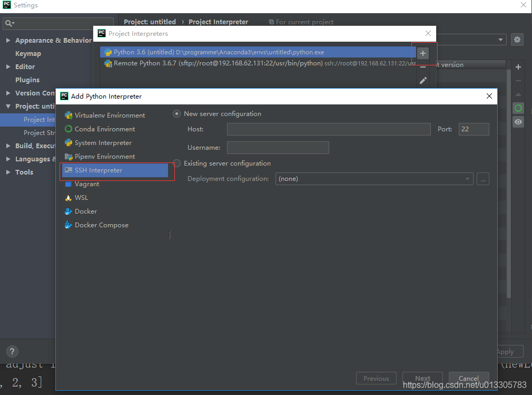Viewport: 532px width, 395px height.
Task: Expand Version Control settings node
Action: pyautogui.click(x=8, y=93)
